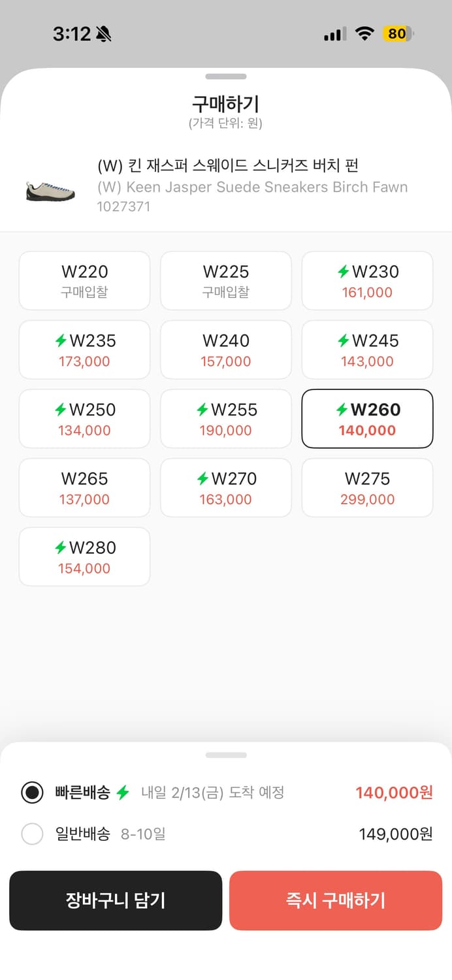Select the 일반배송 radio option

pos(32,834)
